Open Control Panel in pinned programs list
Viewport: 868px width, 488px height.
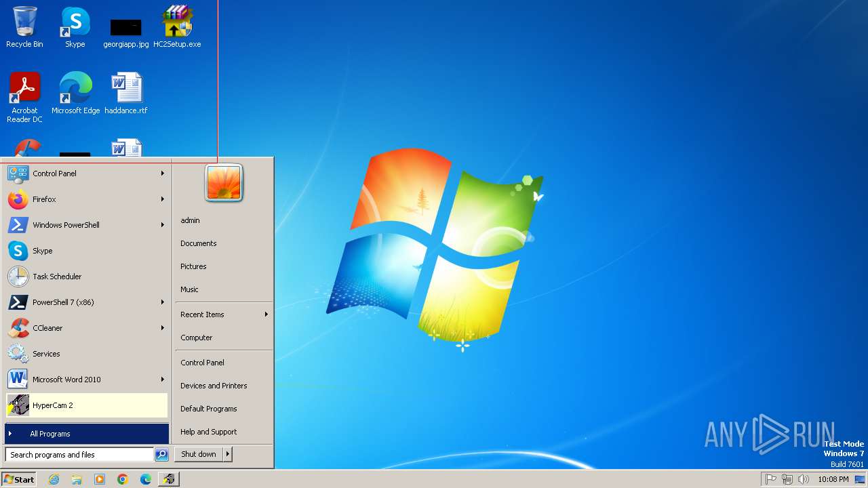(86, 174)
